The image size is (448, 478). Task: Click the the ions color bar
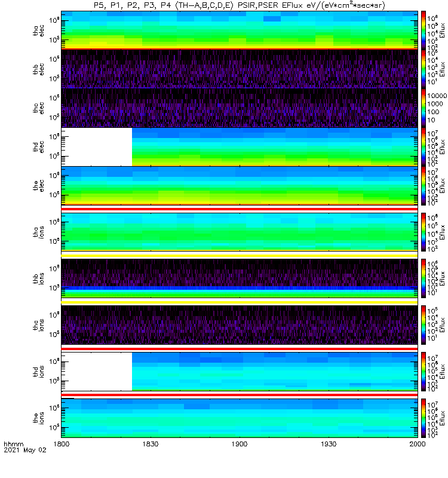tap(424, 418)
